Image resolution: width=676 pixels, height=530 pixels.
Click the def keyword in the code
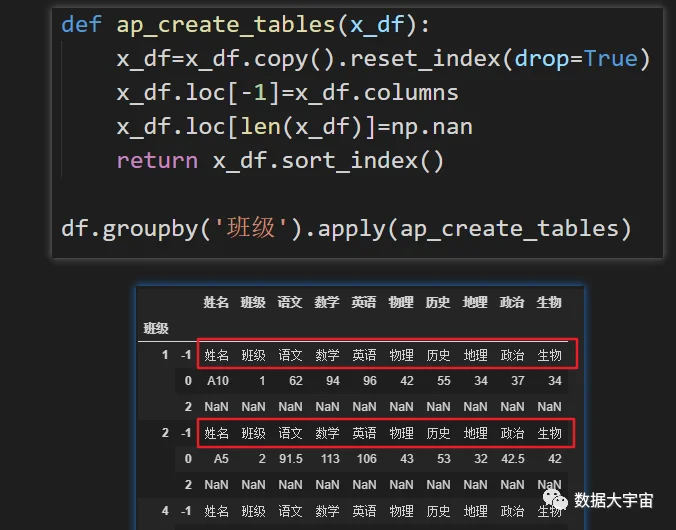81,24
